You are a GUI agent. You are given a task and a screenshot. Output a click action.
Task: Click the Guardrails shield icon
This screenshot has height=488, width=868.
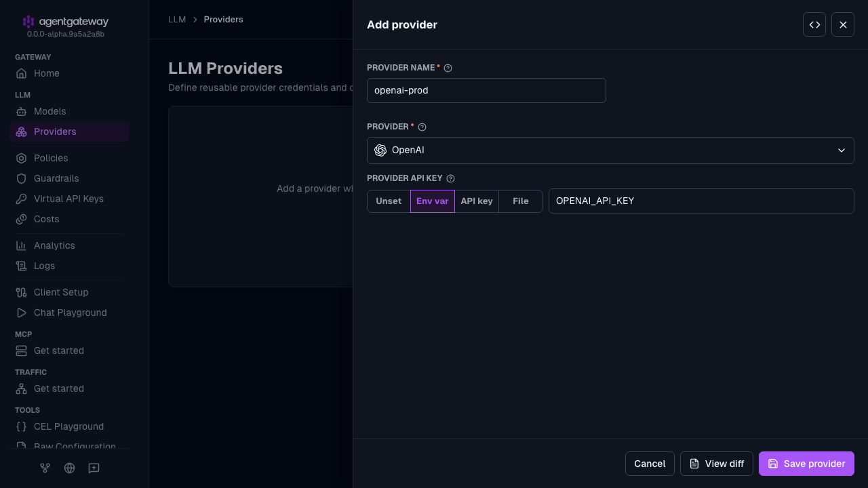pos(21,178)
